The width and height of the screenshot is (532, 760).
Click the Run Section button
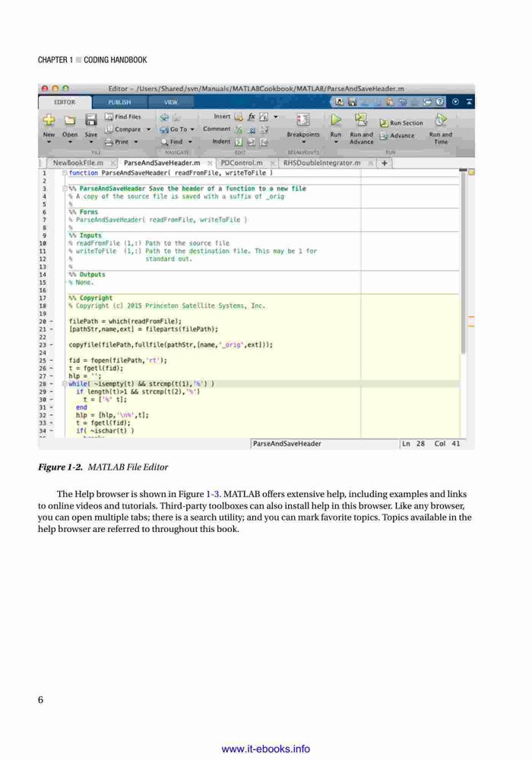(401, 123)
